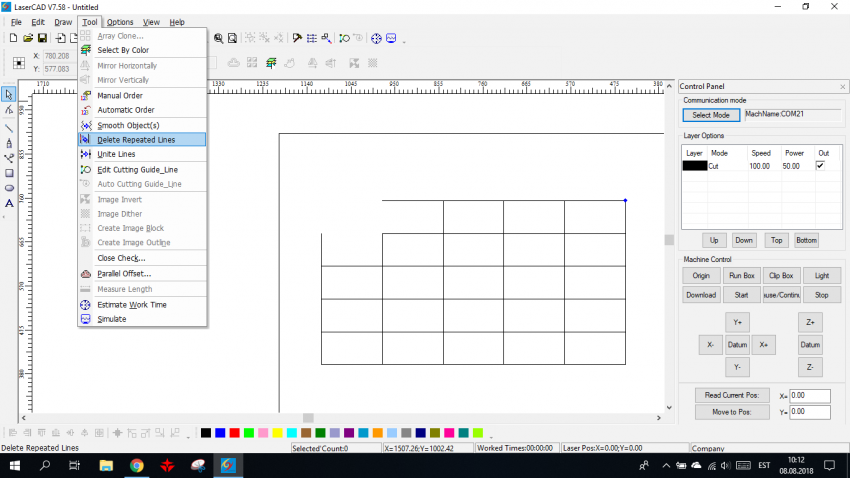Choose Automatic Order menu entry
Screen dimensions: 850x478
pos(142,109)
